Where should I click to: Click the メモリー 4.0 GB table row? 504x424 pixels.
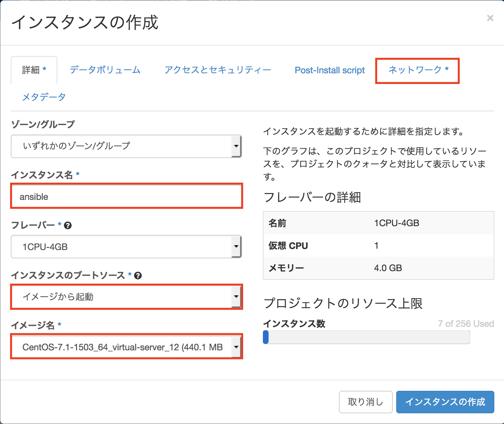point(378,268)
